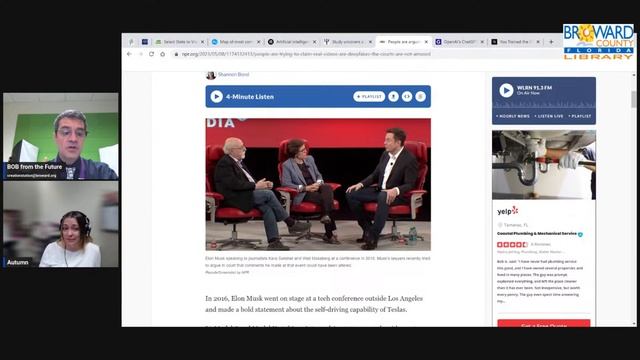Viewport: 640px width, 360px height.
Task: Open author Shannon Bond's page
Action: [233, 74]
